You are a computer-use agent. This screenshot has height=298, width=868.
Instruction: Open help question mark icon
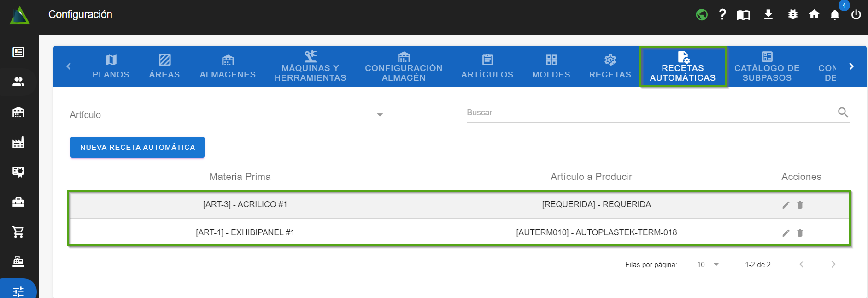coord(722,15)
